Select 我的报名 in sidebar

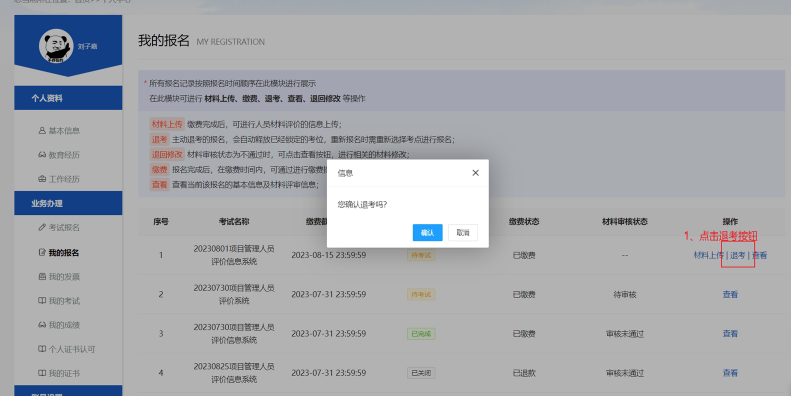[64, 253]
